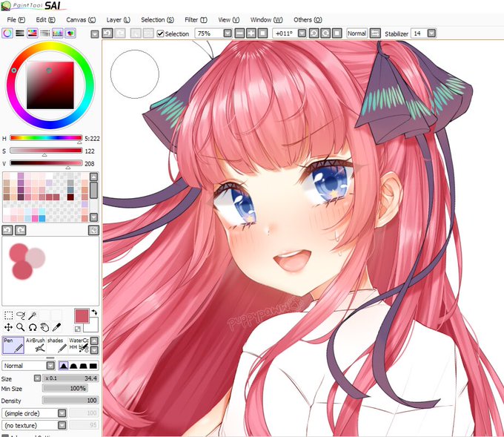The width and height of the screenshot is (504, 437).
Task: Select the rectangular selection tool
Action: point(8,315)
